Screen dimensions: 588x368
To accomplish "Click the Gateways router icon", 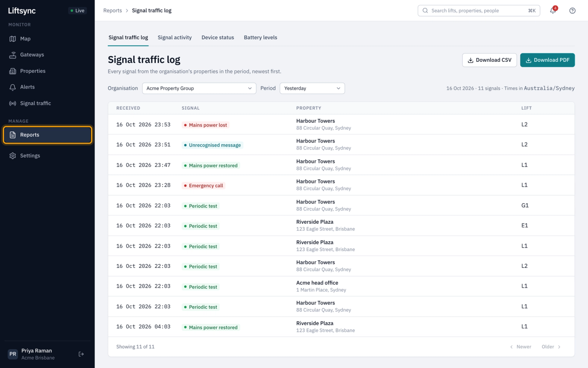I will coord(13,55).
